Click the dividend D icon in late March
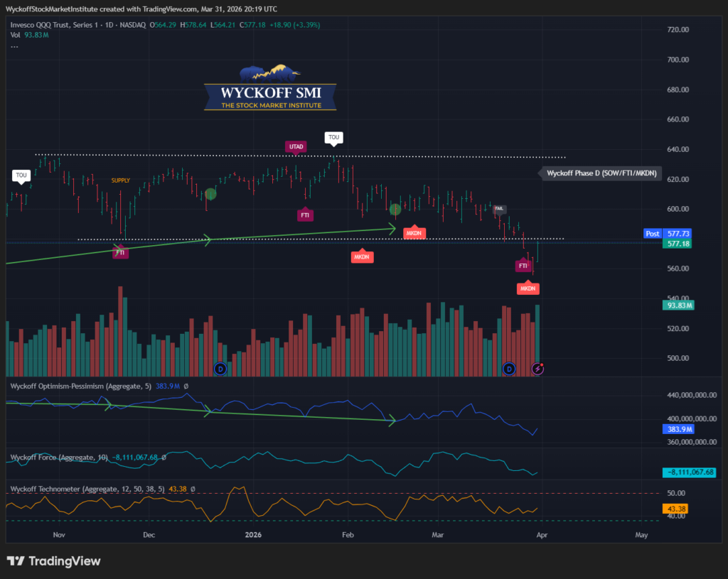Image resolution: width=728 pixels, height=579 pixels. click(x=509, y=368)
